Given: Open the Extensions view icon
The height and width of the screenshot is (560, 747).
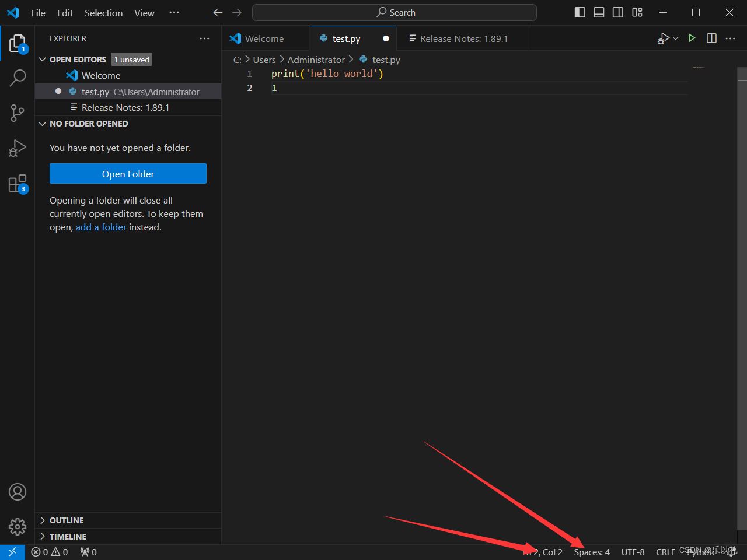Looking at the screenshot, I should click(x=17, y=183).
